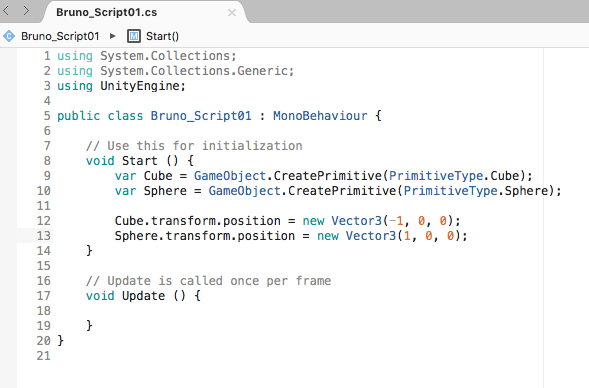Click 'GameObject' on line 10

(x=245, y=191)
